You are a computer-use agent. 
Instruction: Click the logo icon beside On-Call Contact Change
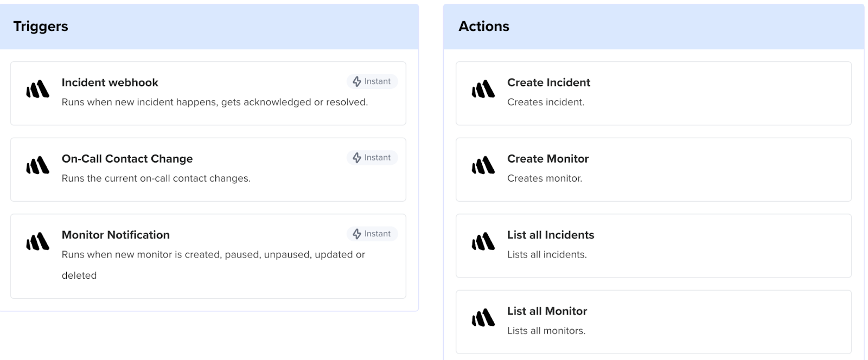point(37,166)
